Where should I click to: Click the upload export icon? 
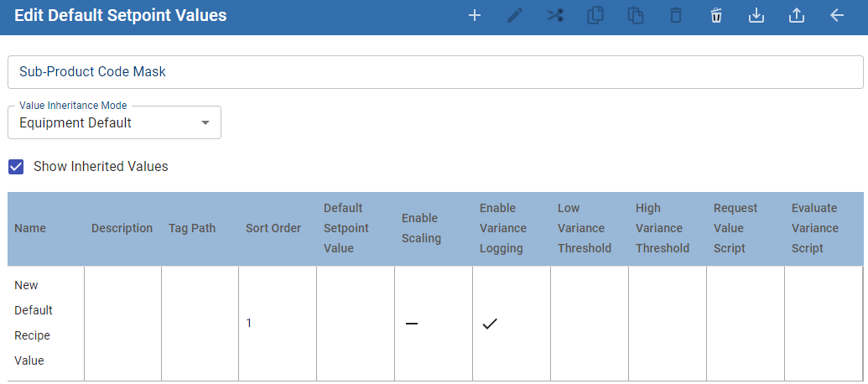tap(797, 16)
